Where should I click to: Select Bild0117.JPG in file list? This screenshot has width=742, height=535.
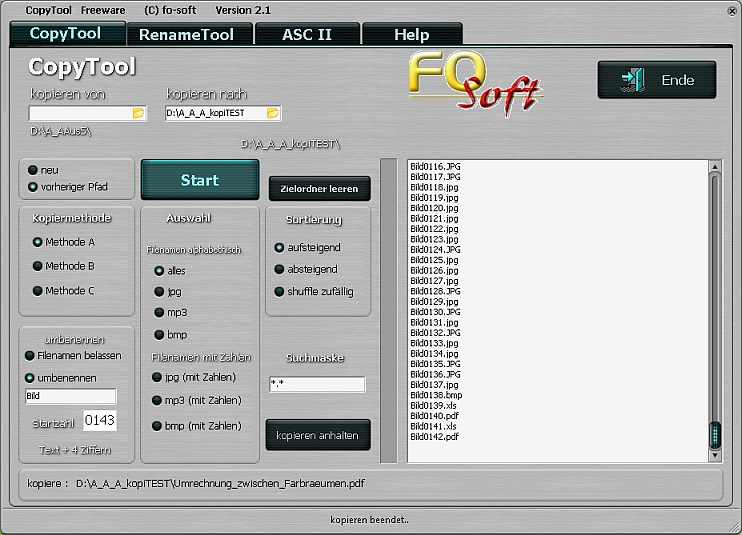click(435, 177)
